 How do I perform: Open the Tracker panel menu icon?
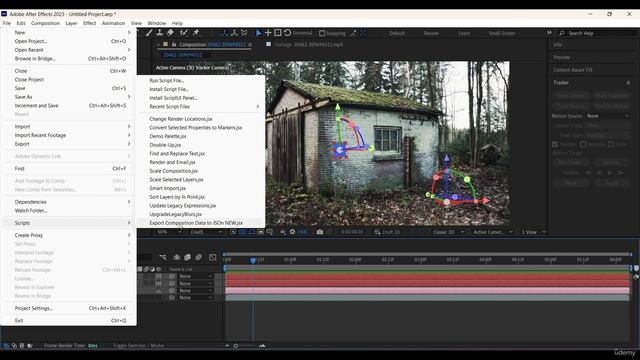coord(628,83)
